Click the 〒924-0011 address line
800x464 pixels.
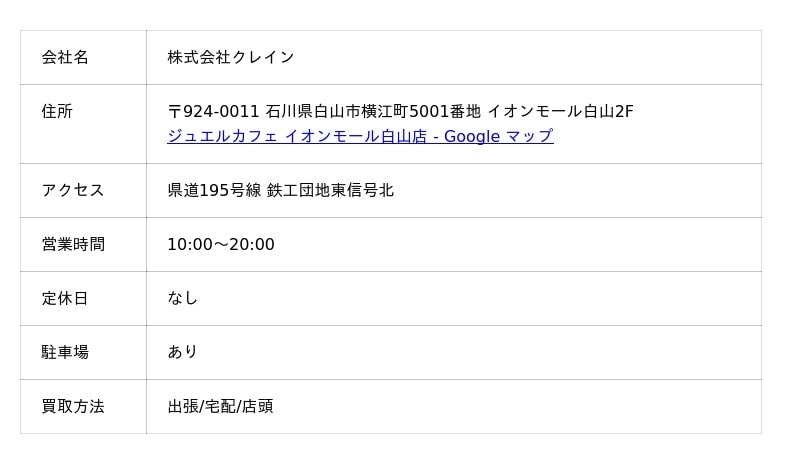pos(400,111)
